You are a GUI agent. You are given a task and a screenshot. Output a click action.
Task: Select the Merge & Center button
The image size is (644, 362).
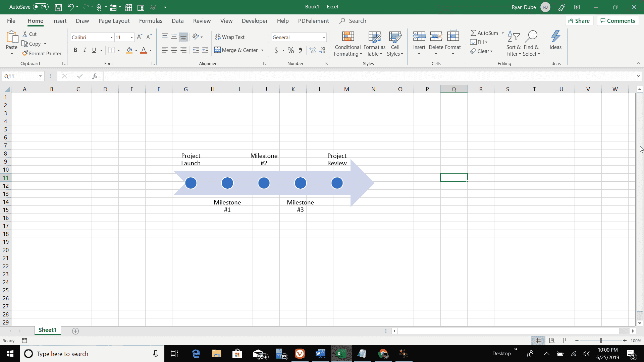tap(236, 50)
